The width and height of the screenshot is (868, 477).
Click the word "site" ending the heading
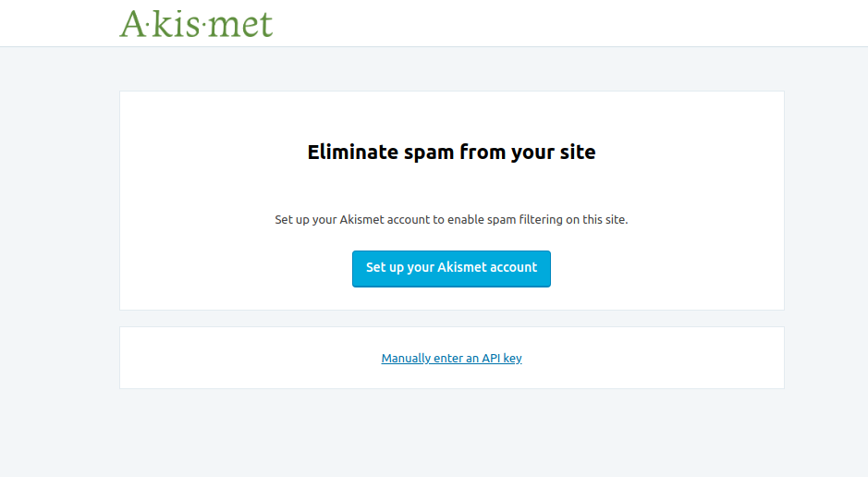click(578, 153)
